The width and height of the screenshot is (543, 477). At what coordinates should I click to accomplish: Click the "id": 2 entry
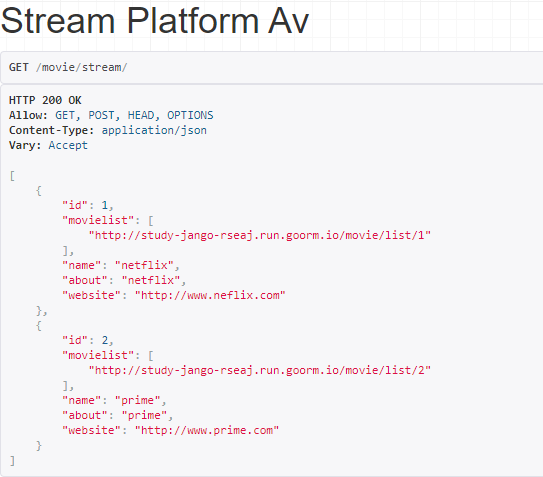pyautogui.click(x=88, y=341)
